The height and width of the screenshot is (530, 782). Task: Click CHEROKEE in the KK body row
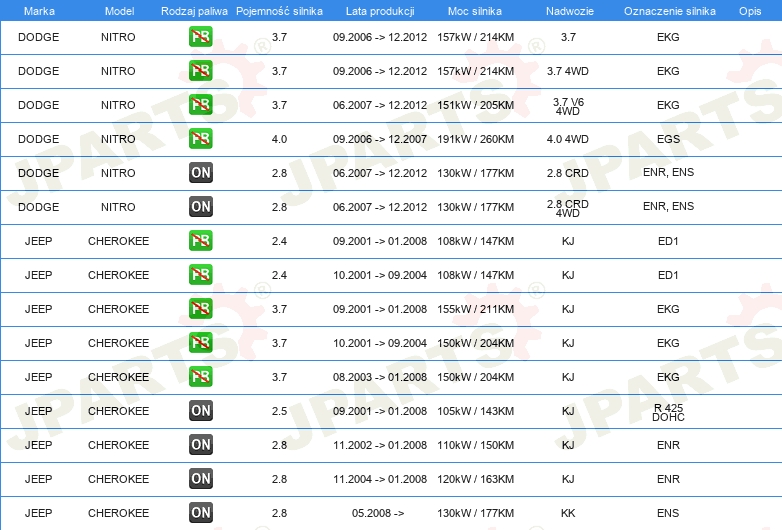point(118,513)
